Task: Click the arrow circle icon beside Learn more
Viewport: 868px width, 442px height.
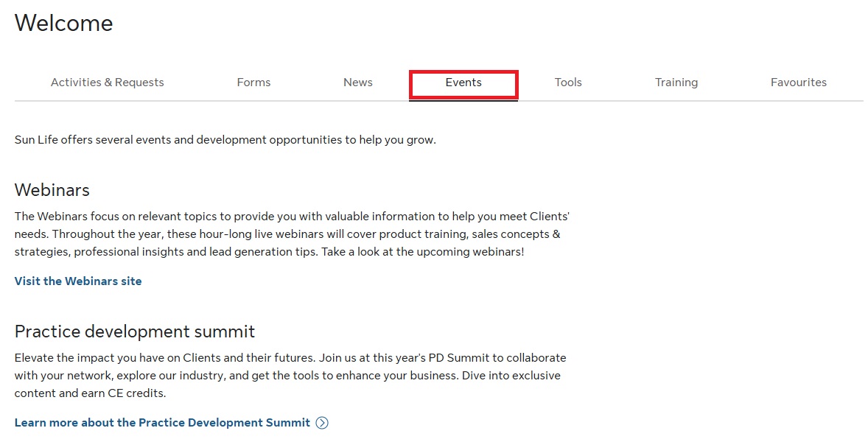Action: tap(322, 423)
